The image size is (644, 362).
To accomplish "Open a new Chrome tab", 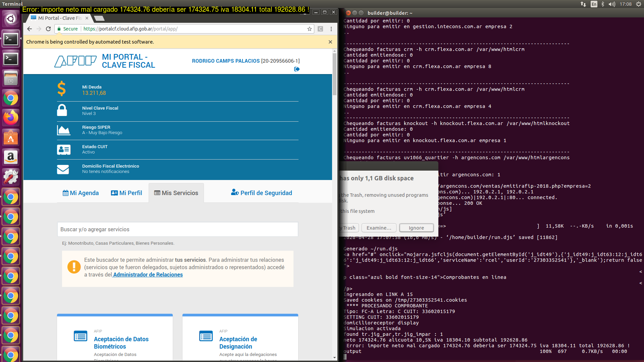I will pos(99,18).
